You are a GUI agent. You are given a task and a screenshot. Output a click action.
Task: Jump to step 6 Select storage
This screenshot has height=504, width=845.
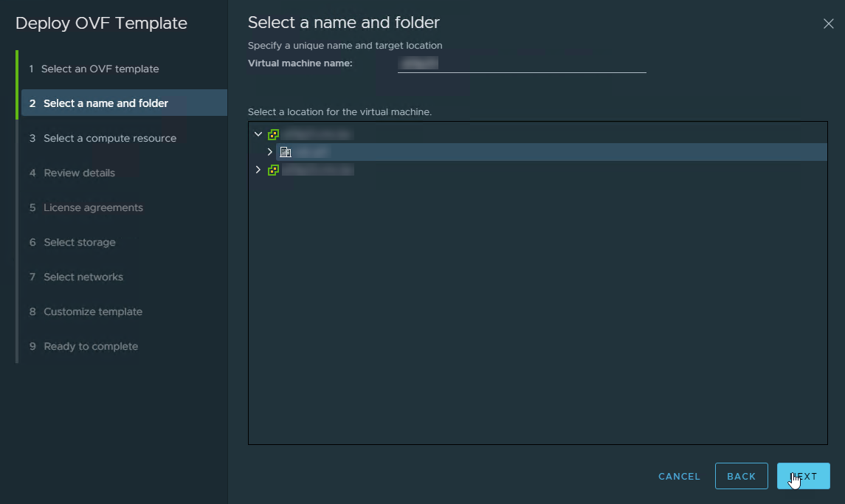[79, 242]
